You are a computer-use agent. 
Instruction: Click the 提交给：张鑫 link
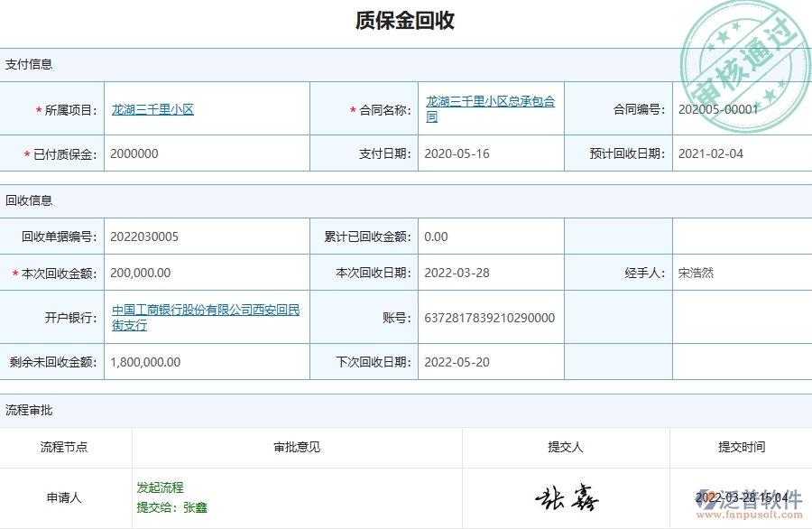[x=173, y=506]
